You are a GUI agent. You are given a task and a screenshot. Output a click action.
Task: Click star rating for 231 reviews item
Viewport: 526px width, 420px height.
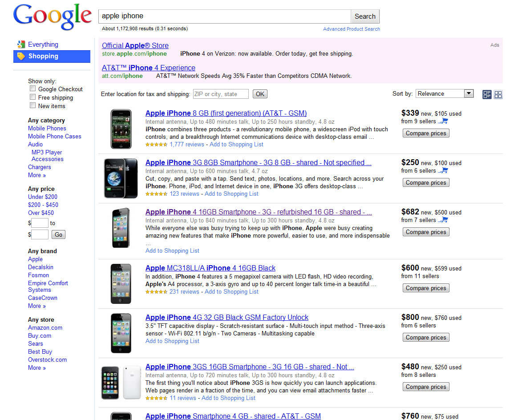click(156, 292)
